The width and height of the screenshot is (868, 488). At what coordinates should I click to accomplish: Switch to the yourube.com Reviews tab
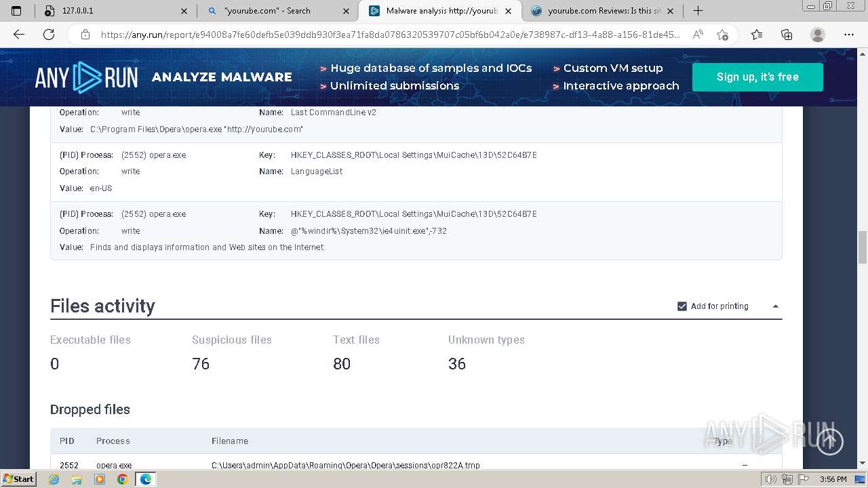tap(604, 11)
